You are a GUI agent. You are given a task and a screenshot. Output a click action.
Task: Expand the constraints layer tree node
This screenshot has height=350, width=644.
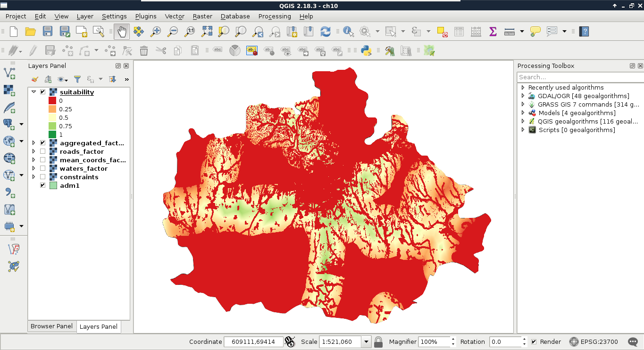point(33,177)
